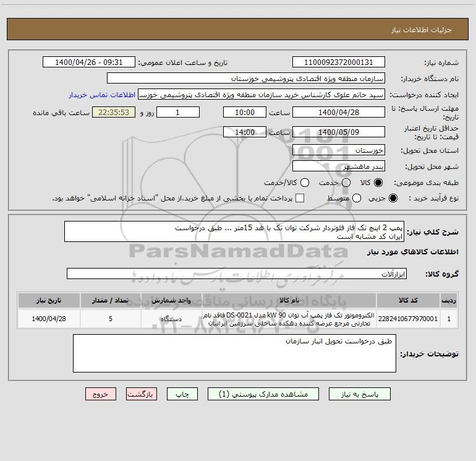The height and width of the screenshot is (461, 476).
Task: Click the price validity date 1400/05/09 field
Action: pos(339,132)
